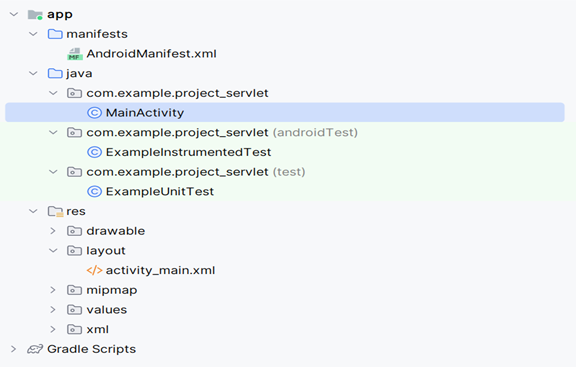This screenshot has height=367, width=576.
Task: Select the values folder entry
Action: click(x=107, y=310)
